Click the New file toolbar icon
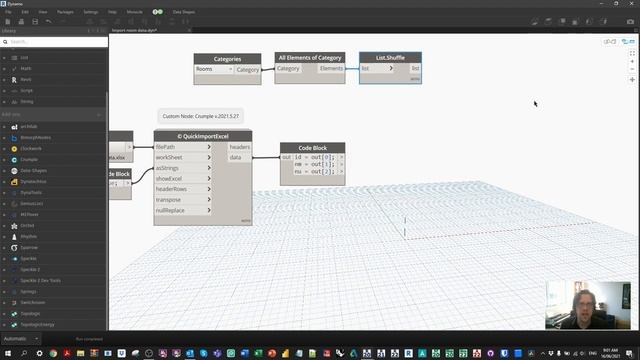This screenshot has height=360, width=640. tap(8, 22)
